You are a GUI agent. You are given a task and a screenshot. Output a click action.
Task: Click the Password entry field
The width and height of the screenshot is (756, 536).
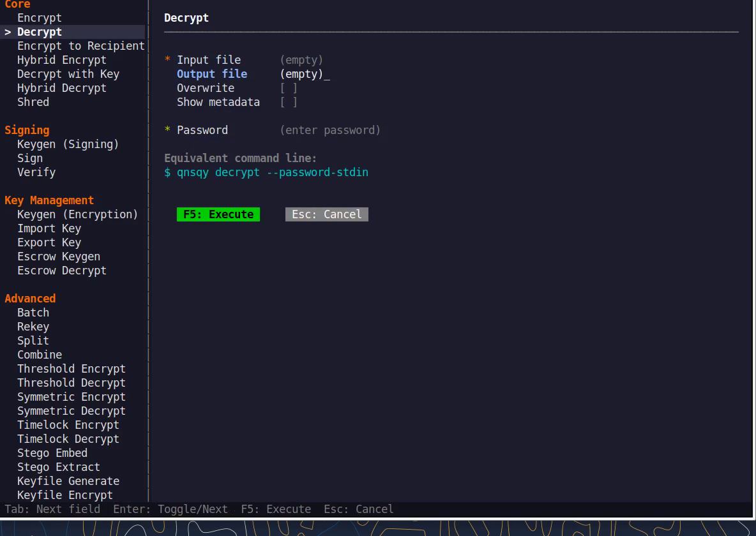point(330,130)
